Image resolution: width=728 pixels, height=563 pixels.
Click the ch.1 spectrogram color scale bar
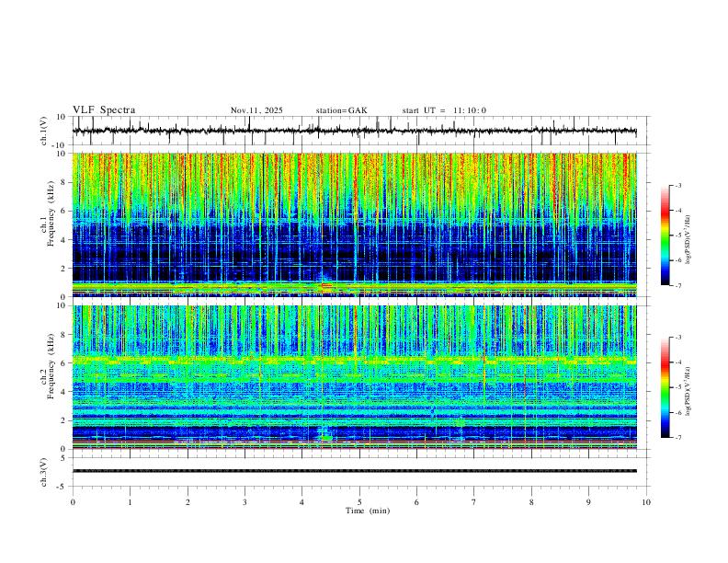coord(665,236)
